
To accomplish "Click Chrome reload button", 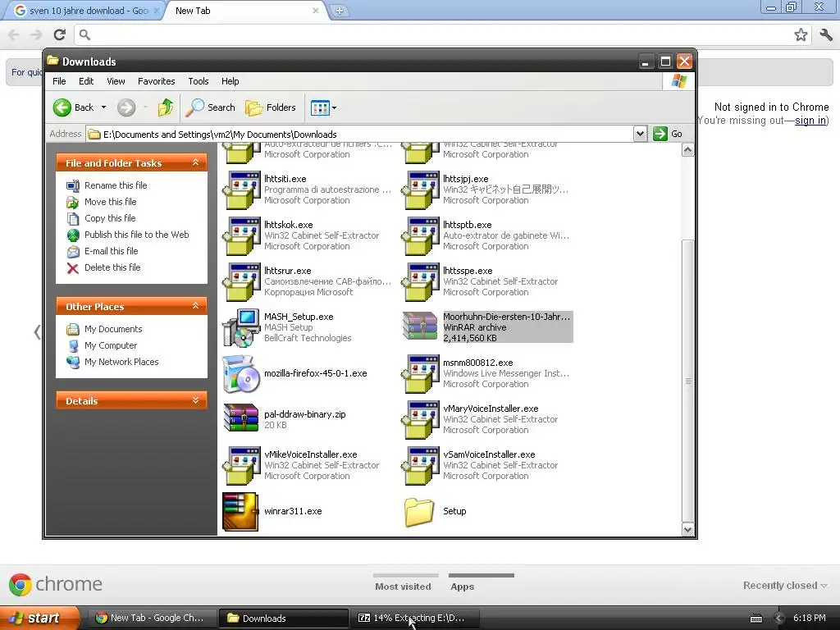I will (59, 34).
